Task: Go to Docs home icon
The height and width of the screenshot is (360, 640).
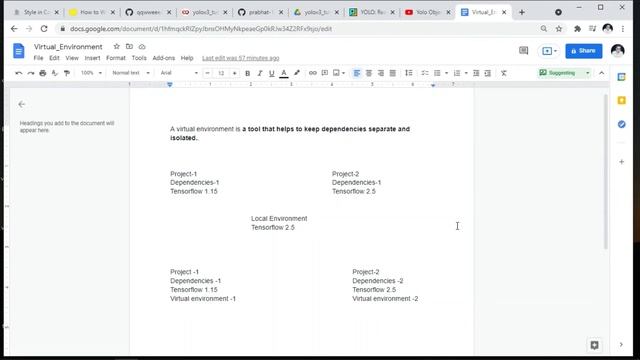Action: click(x=18, y=51)
